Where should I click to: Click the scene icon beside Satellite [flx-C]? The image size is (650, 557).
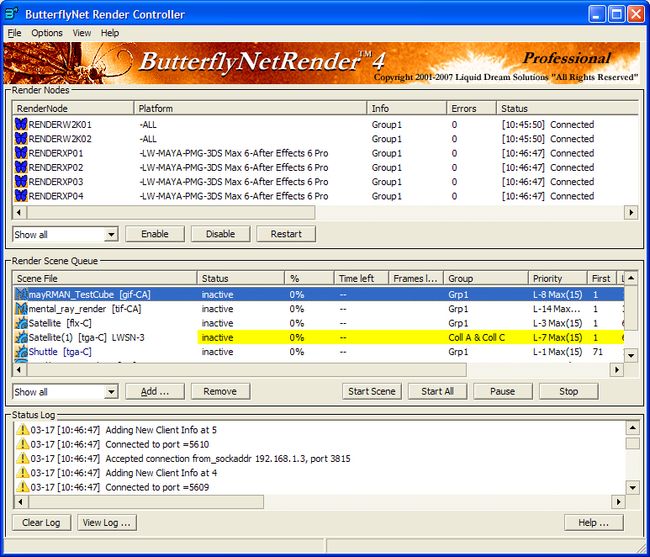click(x=21, y=323)
